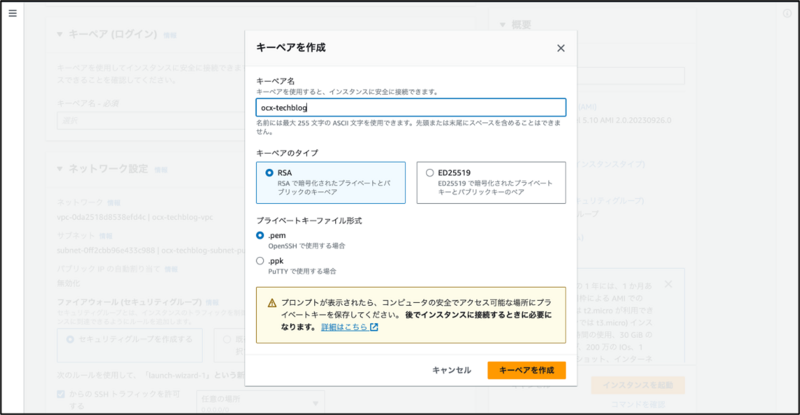This screenshot has width=800, height=415.
Task: Open the hamburger navigation menu
Action: coord(13,13)
